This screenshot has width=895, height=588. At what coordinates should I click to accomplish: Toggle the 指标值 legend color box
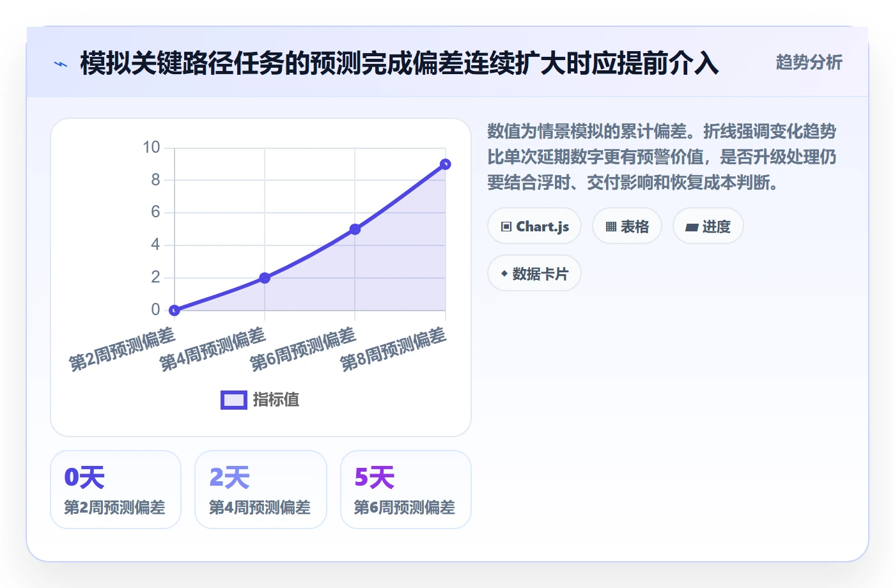(234, 400)
